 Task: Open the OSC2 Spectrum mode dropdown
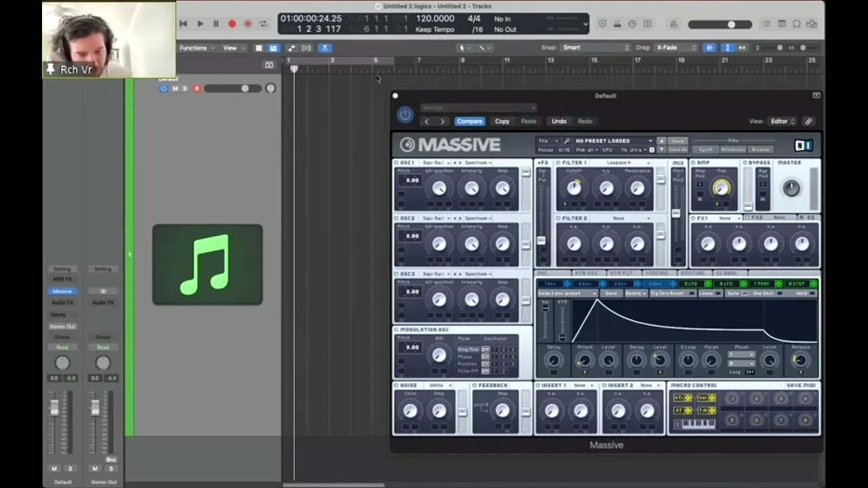point(478,218)
